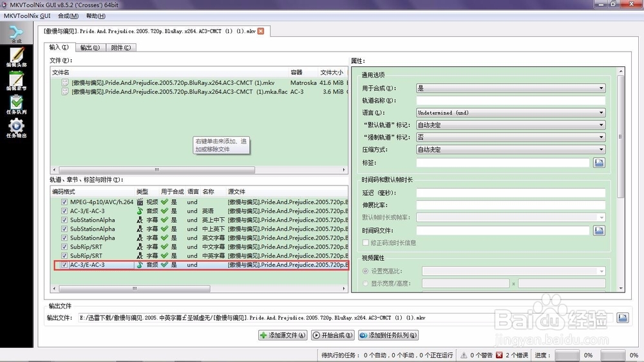This screenshot has height=362, width=644.
Task: Open the job queue (任务队列) tool
Action: [16, 104]
